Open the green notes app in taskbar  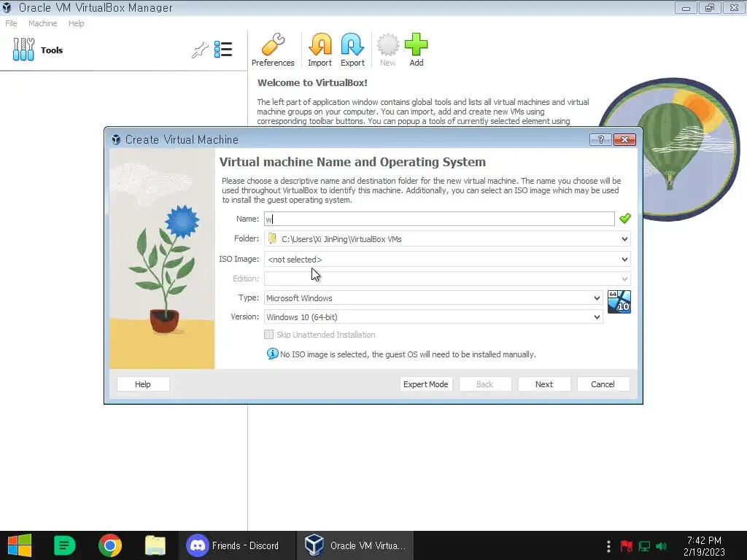click(x=65, y=545)
